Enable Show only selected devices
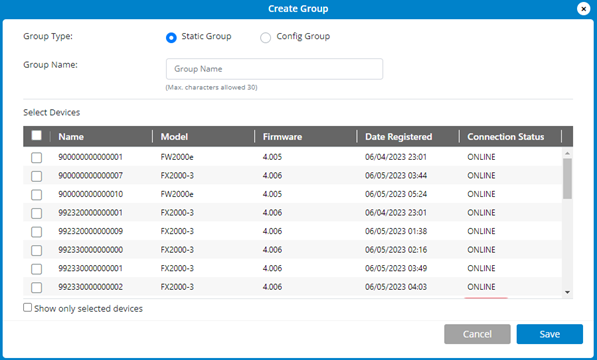Screen dimensions: 597x360 click(27, 307)
